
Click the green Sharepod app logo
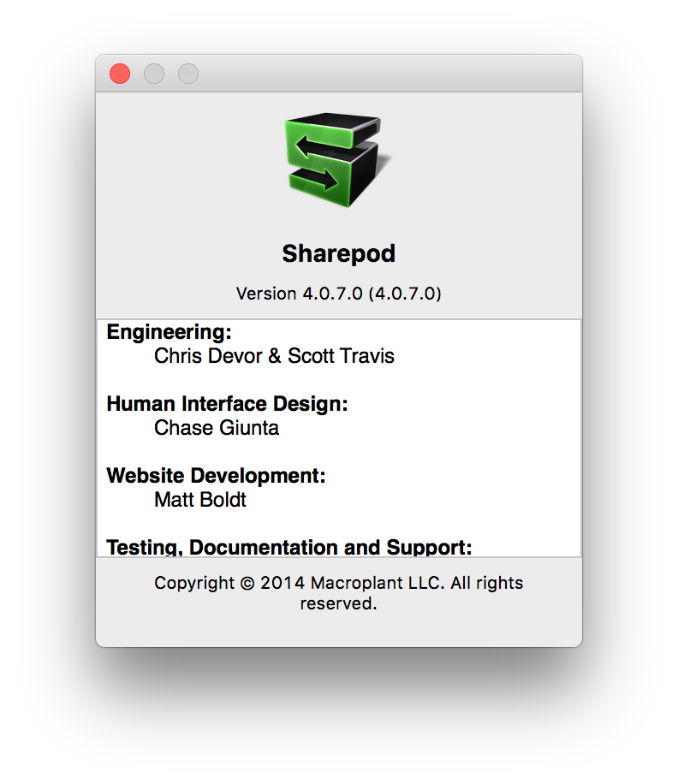(337, 159)
